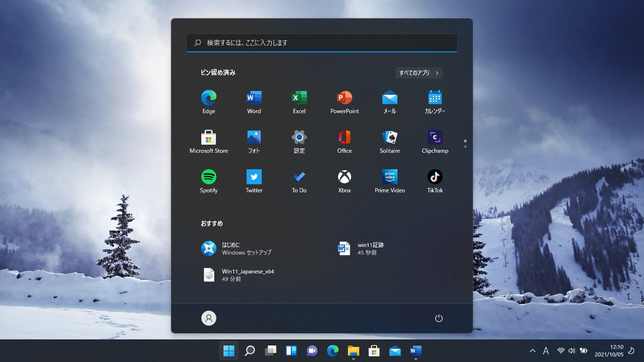
Task: Open Wi-Fi network quick settings
Action: [x=561, y=351]
